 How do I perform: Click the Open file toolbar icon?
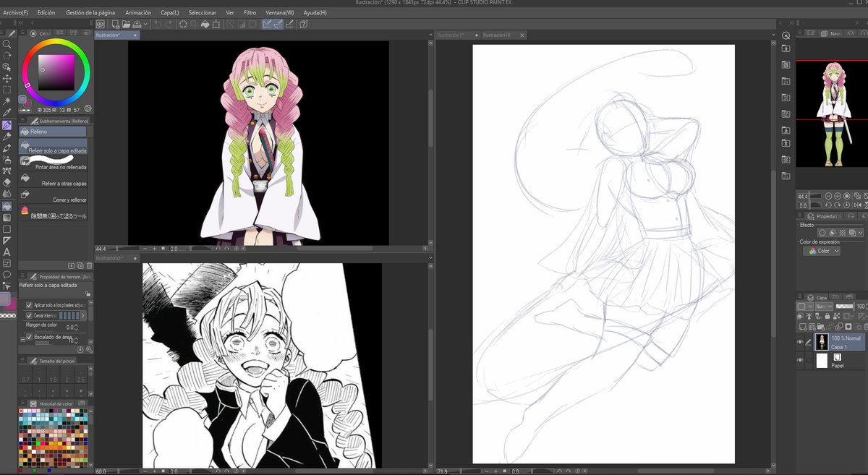click(x=125, y=24)
